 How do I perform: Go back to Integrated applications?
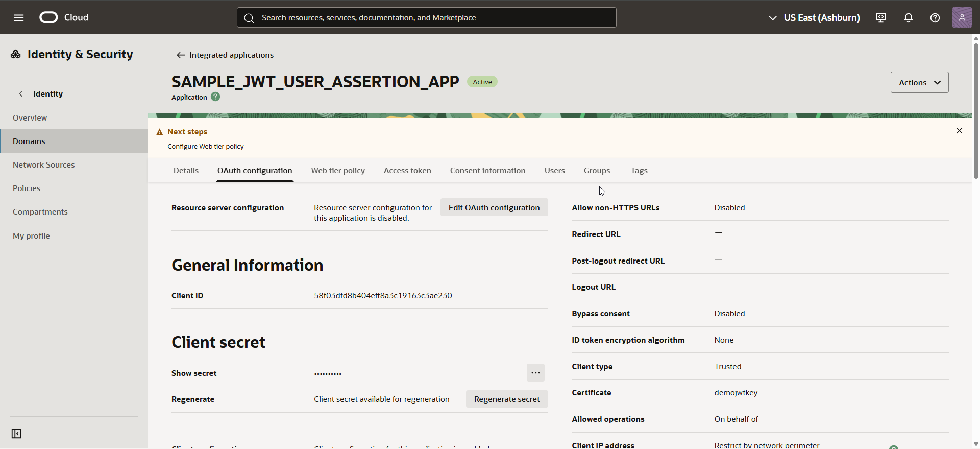pos(225,55)
